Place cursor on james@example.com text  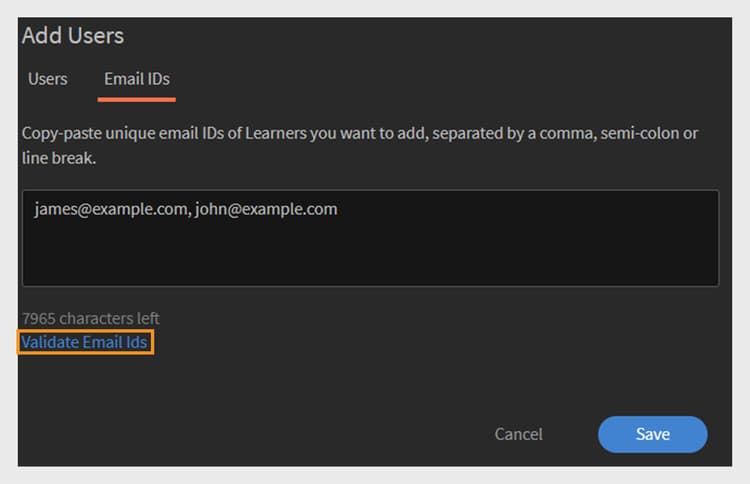[110, 209]
